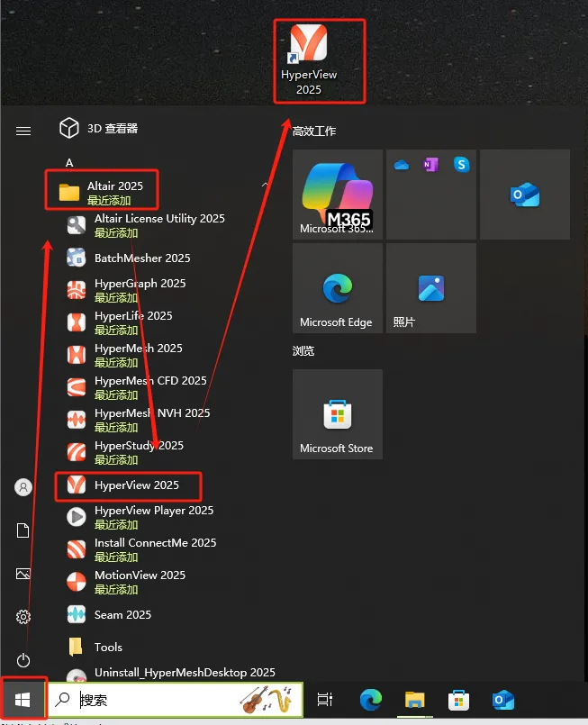
Task: Click the Windows Start button
Action: click(x=23, y=700)
